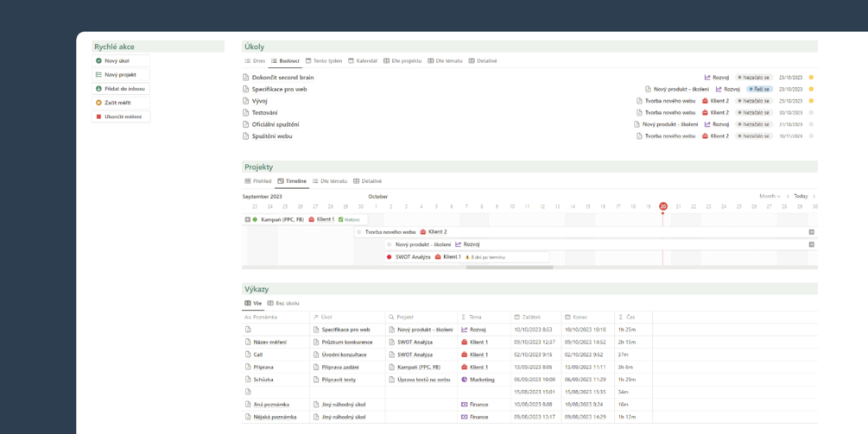
Task: Click Marketing pie icon in Schůzka row
Action: pyautogui.click(x=465, y=380)
